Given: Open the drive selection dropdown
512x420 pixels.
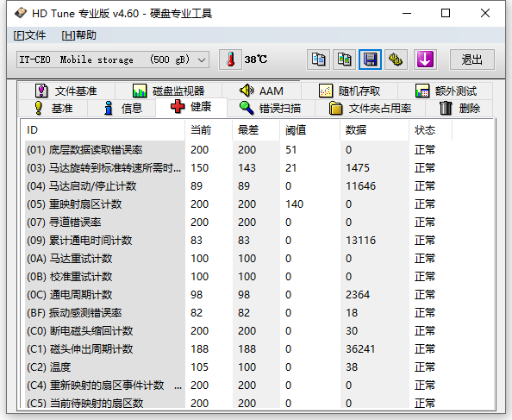Looking at the screenshot, I should point(113,60).
